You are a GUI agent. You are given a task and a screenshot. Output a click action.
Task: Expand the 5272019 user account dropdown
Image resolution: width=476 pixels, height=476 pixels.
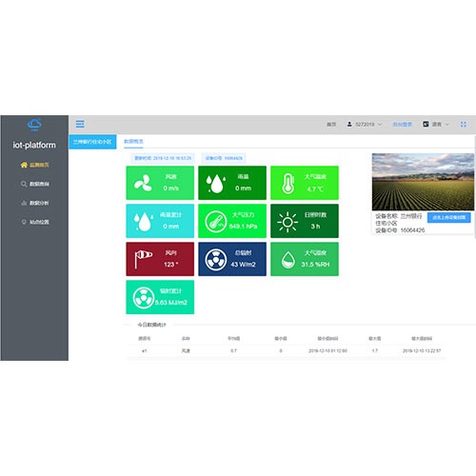365,125
